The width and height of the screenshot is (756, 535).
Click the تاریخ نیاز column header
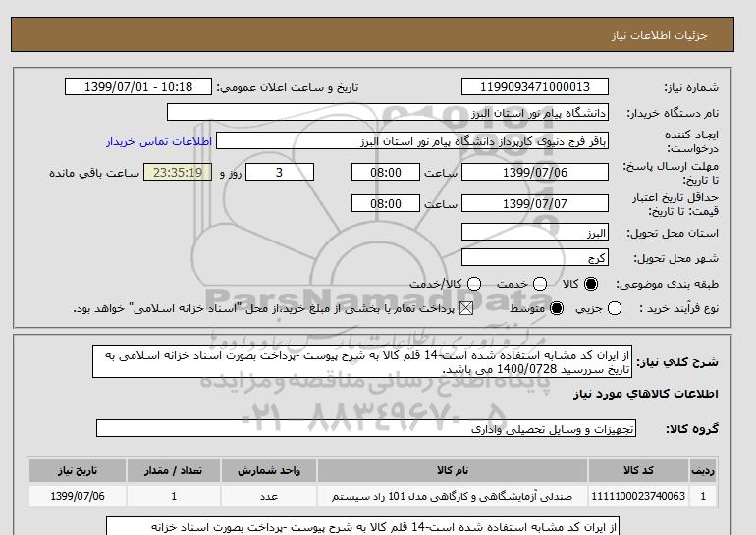(x=78, y=470)
